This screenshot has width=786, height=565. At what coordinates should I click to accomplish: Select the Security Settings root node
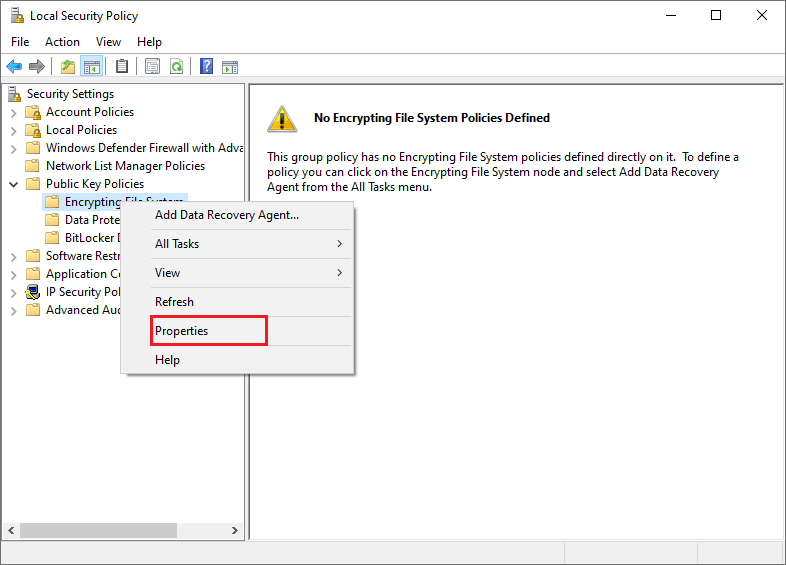tap(70, 94)
